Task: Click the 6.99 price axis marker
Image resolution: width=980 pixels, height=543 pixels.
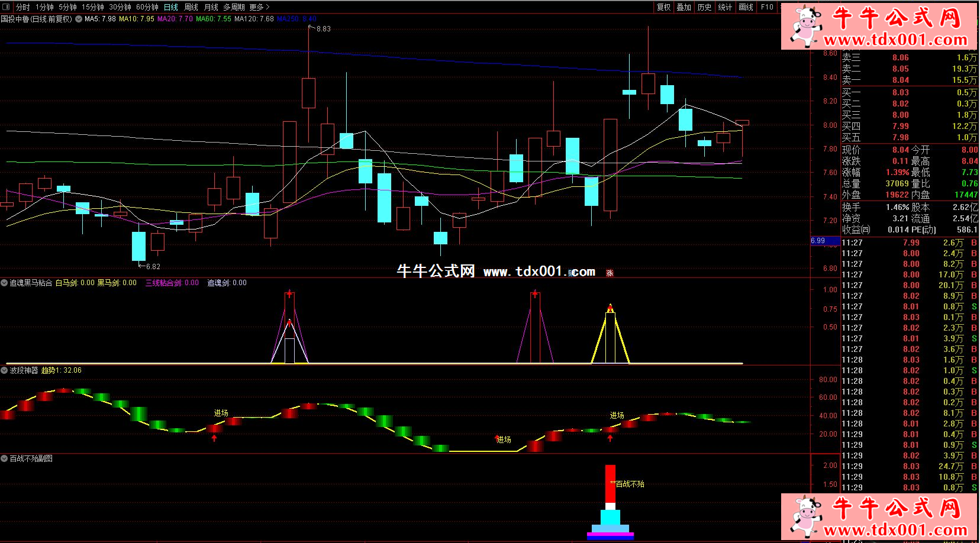Action: [825, 241]
